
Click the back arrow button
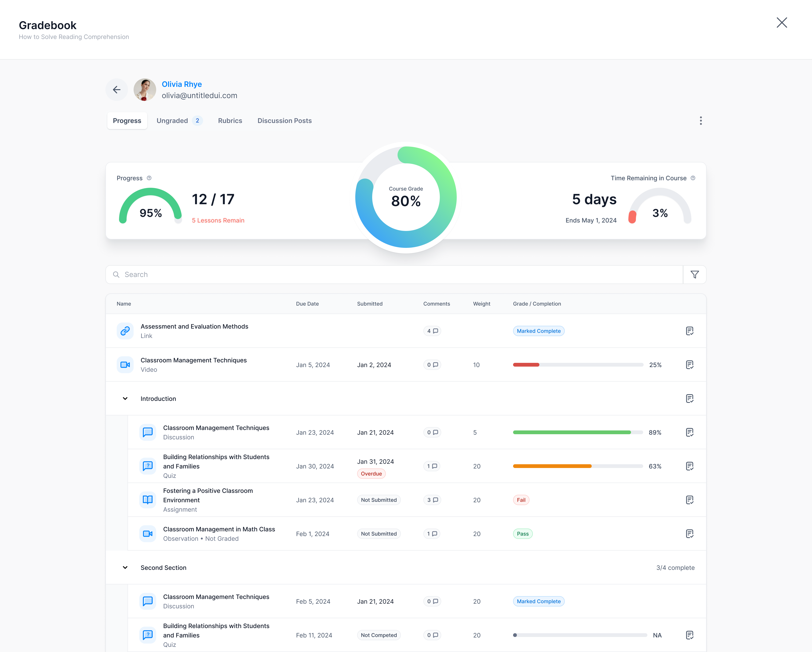(x=117, y=90)
